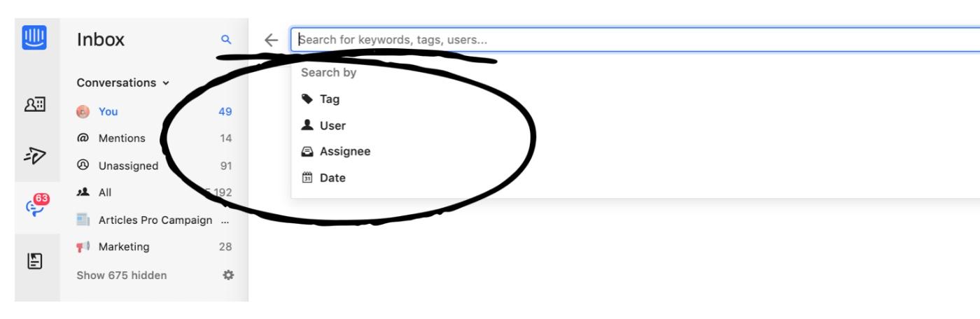Screen dimensions: 980x319
Task: Open the Mentions inbox
Action: click(x=122, y=139)
